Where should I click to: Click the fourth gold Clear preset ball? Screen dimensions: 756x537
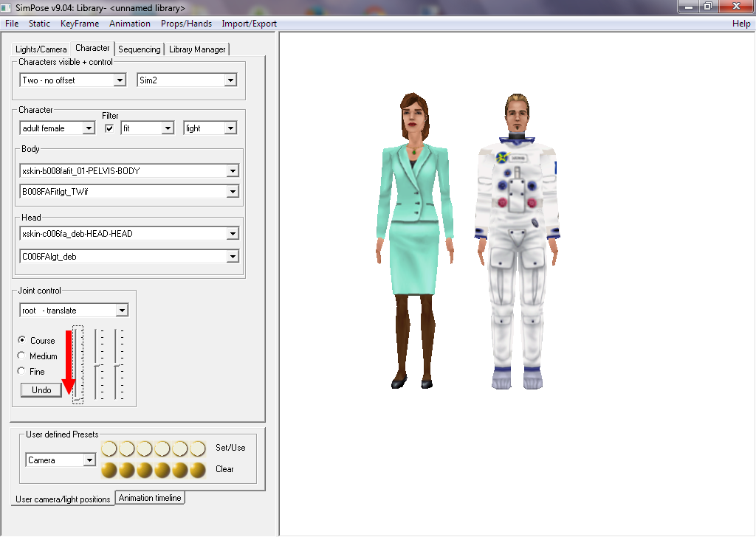[x=162, y=470]
